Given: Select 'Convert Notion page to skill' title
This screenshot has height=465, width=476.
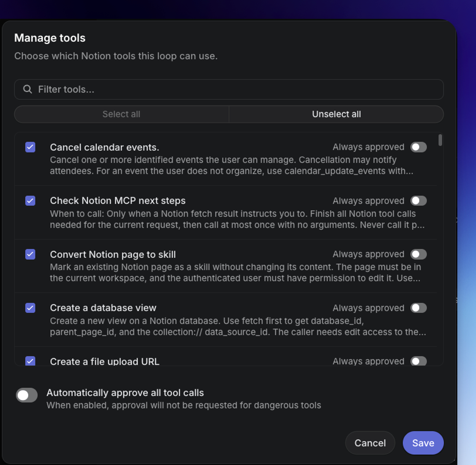Looking at the screenshot, I should pyautogui.click(x=113, y=254).
